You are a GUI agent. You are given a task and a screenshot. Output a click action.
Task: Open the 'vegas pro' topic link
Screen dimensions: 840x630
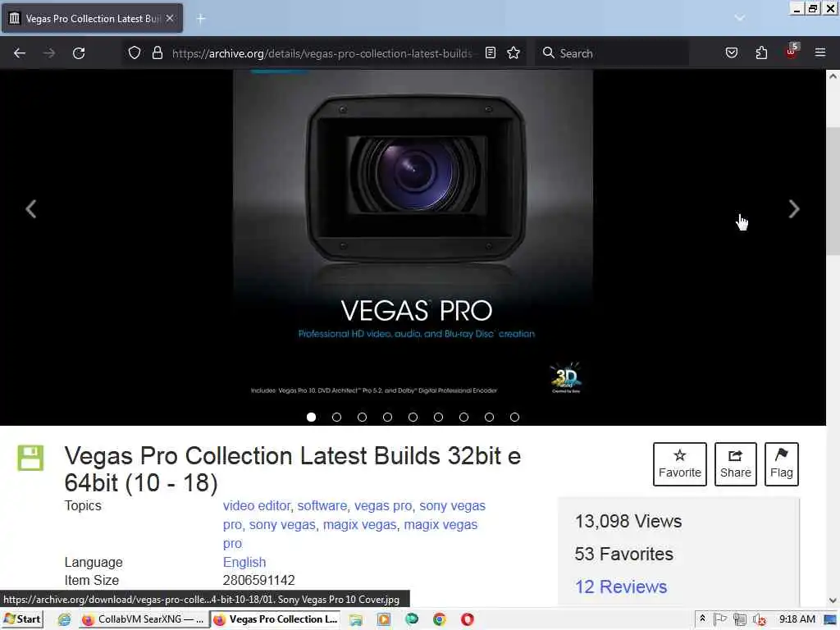383,505
